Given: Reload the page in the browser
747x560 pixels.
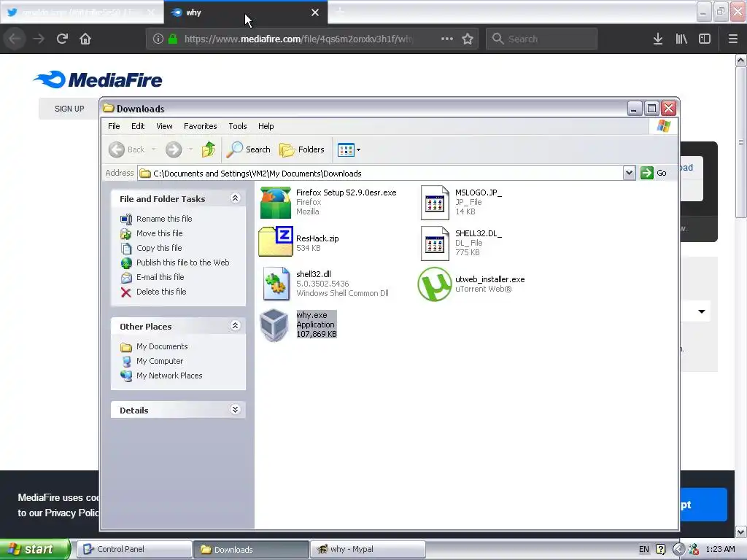Looking at the screenshot, I should coord(62,39).
